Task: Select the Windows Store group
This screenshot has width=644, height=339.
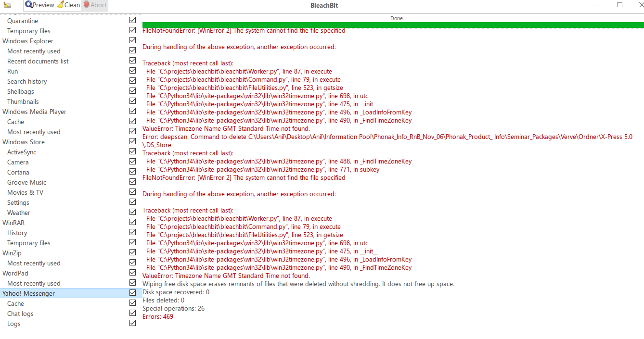Action: (x=24, y=142)
